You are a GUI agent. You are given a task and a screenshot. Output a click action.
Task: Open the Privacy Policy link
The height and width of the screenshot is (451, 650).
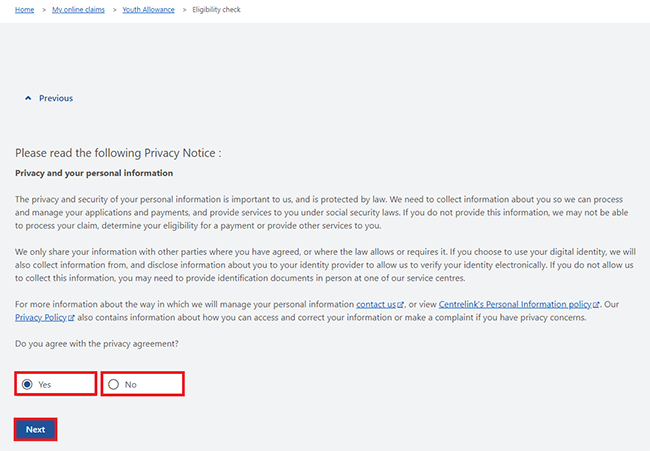click(41, 318)
